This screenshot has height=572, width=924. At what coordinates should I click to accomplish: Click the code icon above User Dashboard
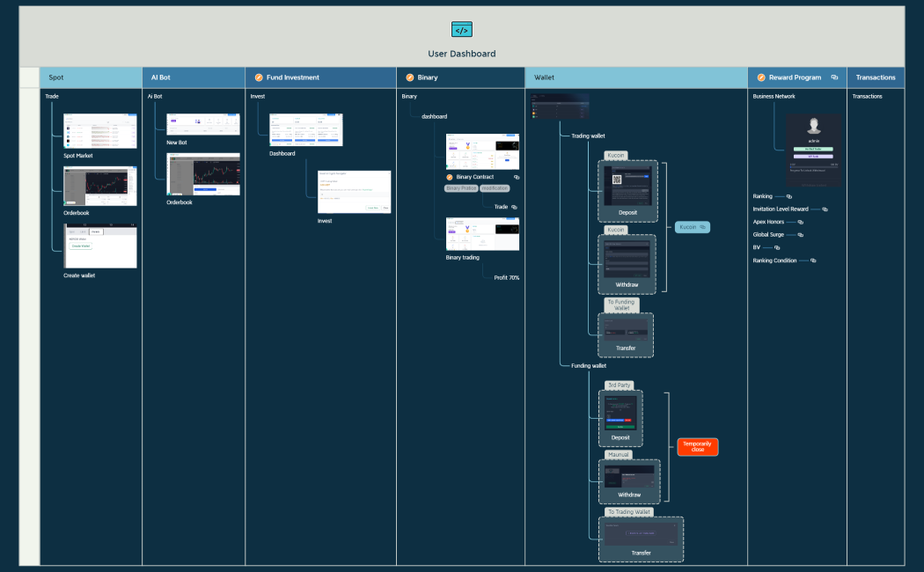coord(462,30)
